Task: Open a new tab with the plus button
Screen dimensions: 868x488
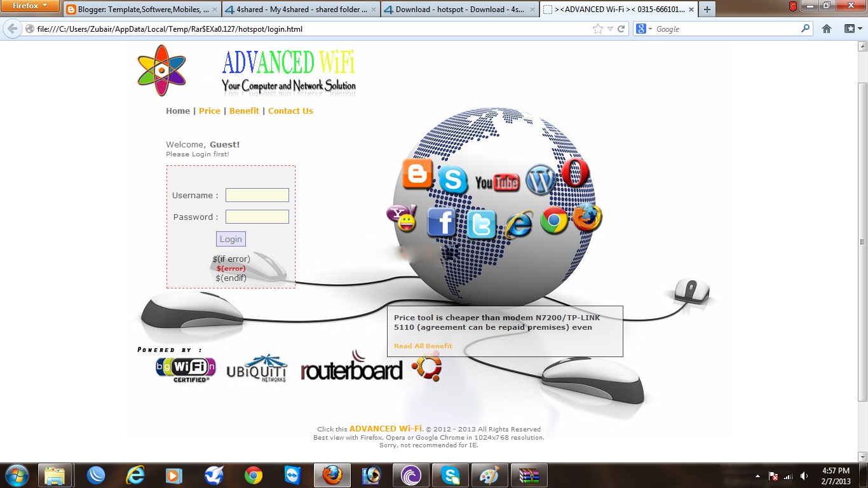Action: point(707,10)
